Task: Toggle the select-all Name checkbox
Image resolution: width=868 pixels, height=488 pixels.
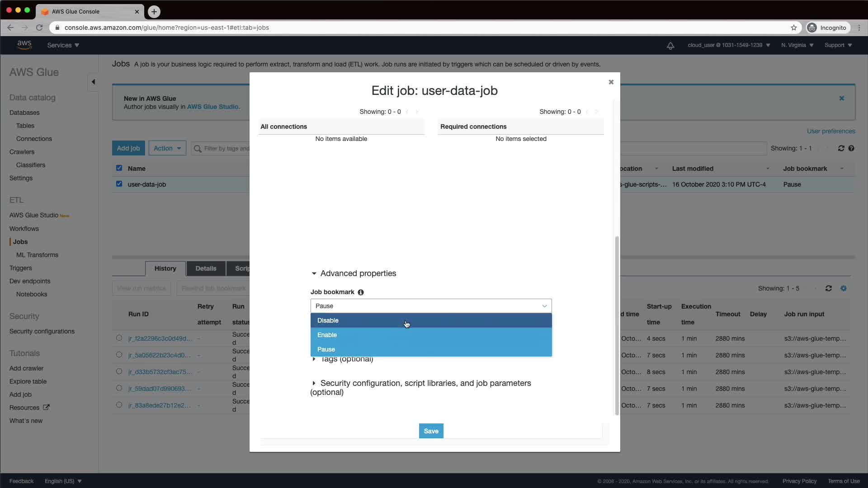Action: (x=119, y=168)
